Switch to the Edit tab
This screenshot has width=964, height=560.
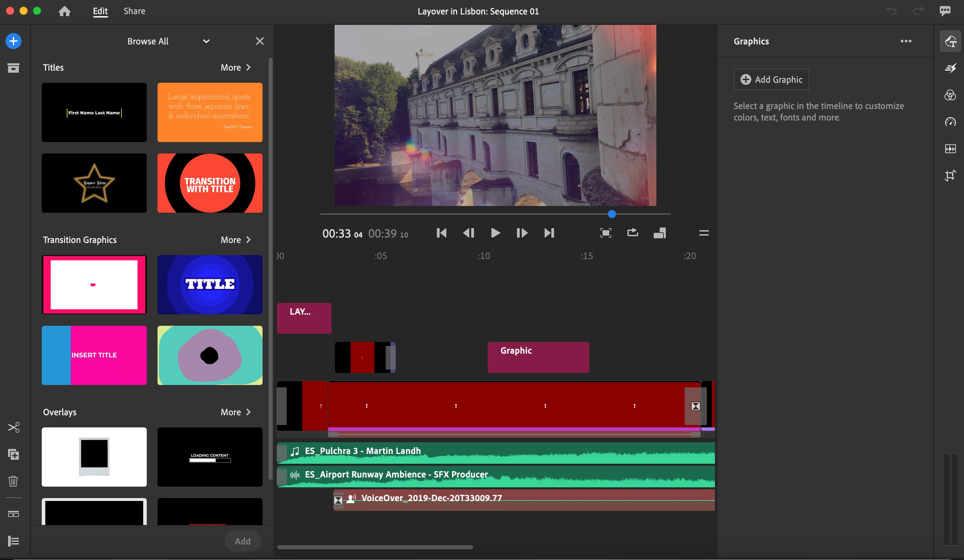pyautogui.click(x=100, y=11)
